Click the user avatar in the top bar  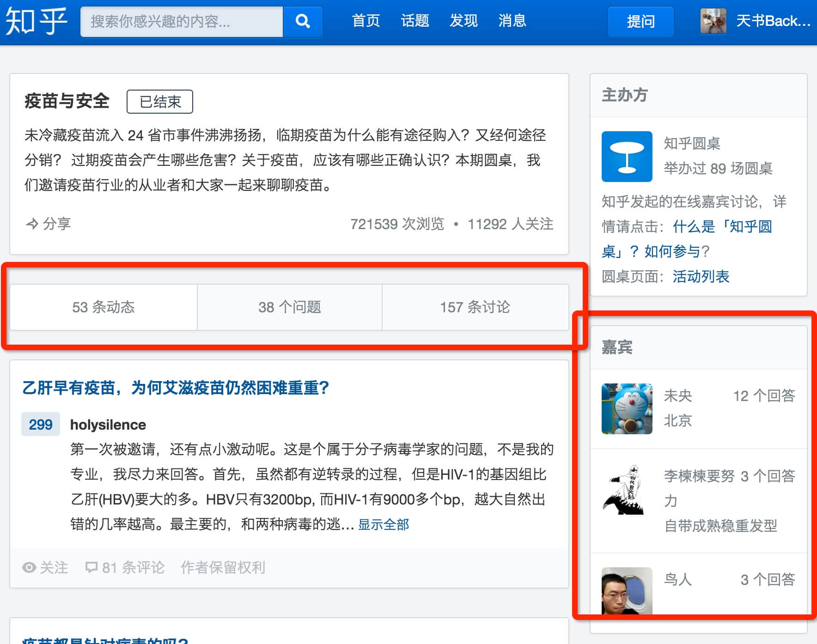[x=713, y=21]
